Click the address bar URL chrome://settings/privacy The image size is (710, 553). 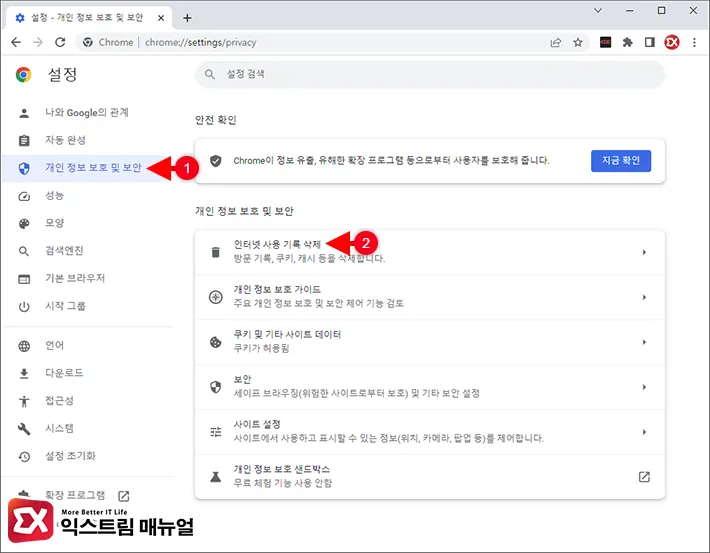[201, 43]
